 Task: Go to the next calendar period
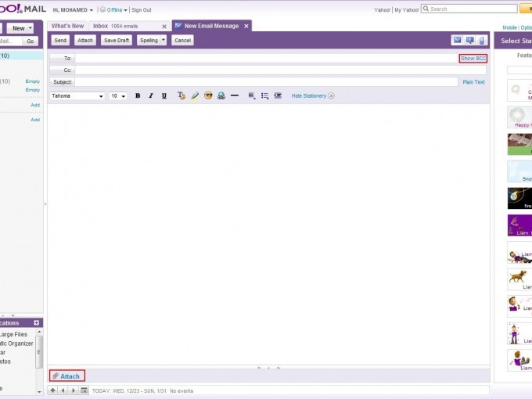[73, 390]
